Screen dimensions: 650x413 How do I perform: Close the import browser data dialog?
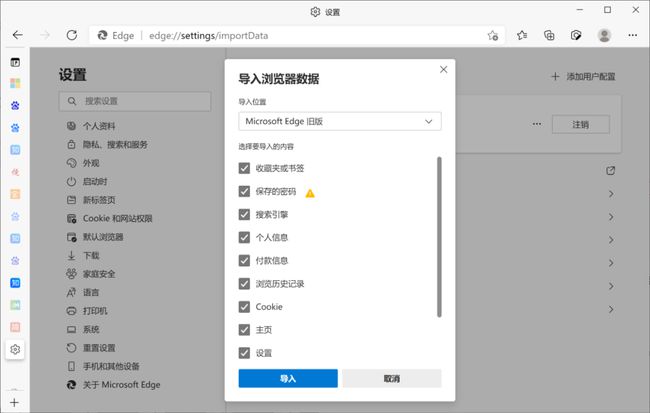(444, 70)
